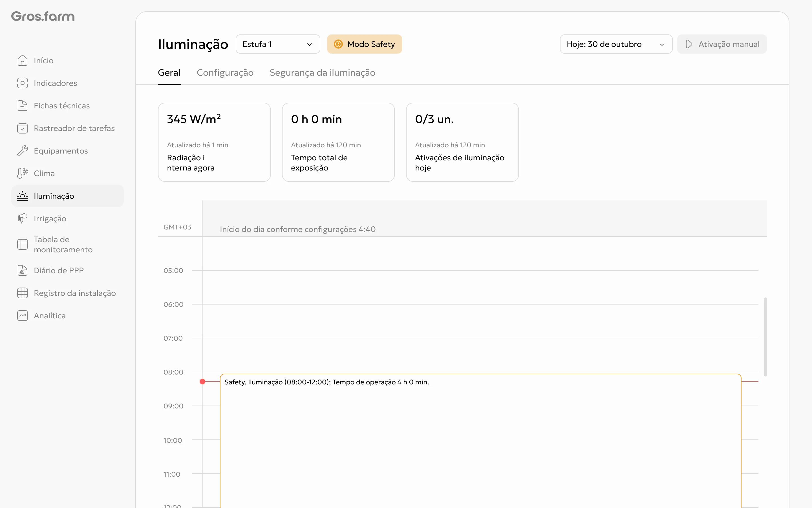Go to Indicadores in the sidebar
This screenshot has width=812, height=508.
click(67, 83)
